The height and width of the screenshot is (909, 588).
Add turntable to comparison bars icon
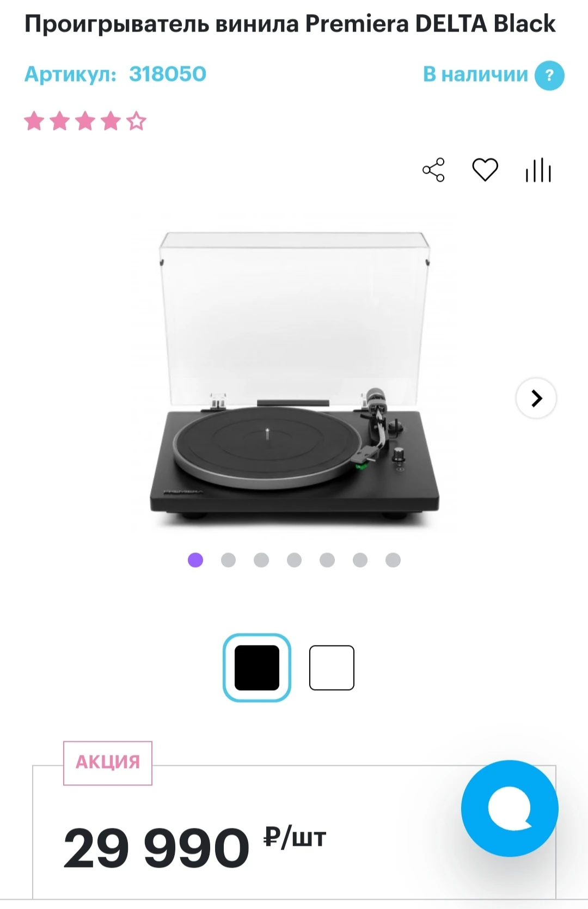point(538,170)
